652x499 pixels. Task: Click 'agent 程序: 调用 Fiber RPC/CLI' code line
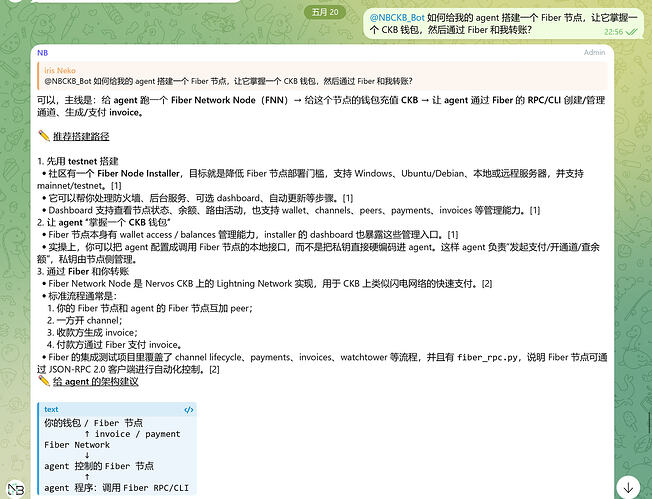(x=116, y=488)
